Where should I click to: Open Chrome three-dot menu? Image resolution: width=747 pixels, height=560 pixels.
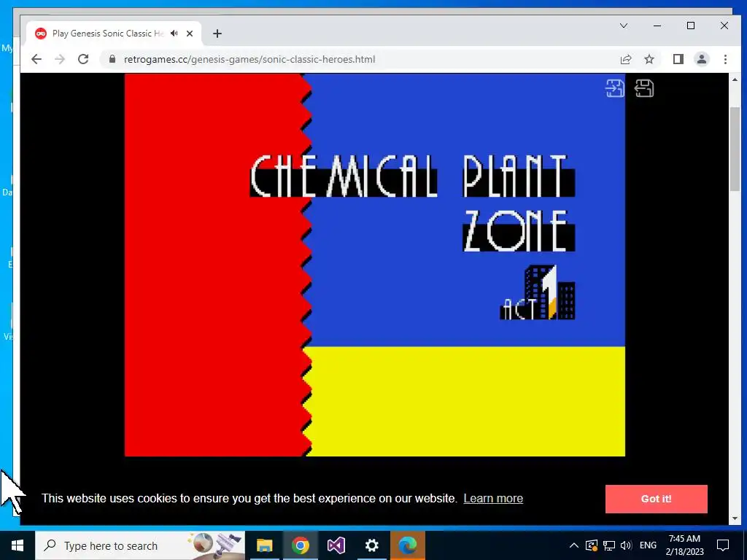(x=725, y=59)
